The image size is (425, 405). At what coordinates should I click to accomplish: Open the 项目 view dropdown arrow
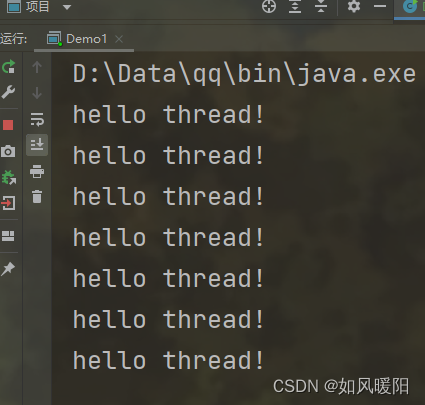click(67, 7)
